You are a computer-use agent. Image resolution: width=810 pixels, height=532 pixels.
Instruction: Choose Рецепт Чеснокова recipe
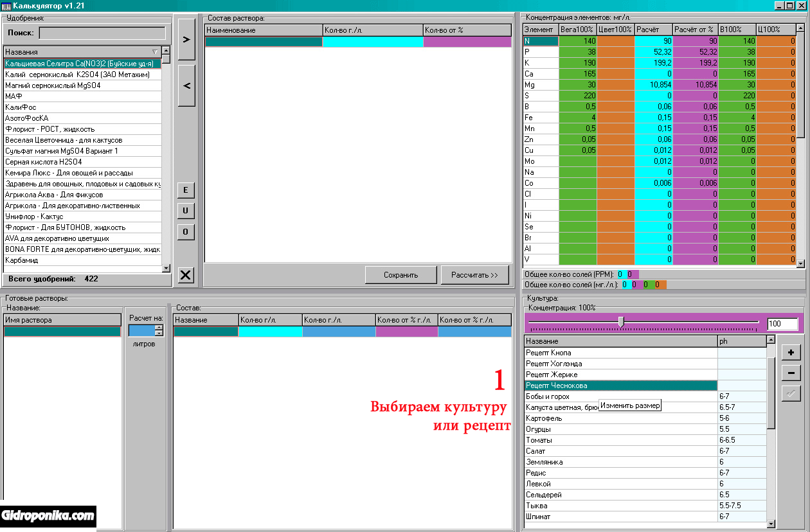(x=621, y=386)
